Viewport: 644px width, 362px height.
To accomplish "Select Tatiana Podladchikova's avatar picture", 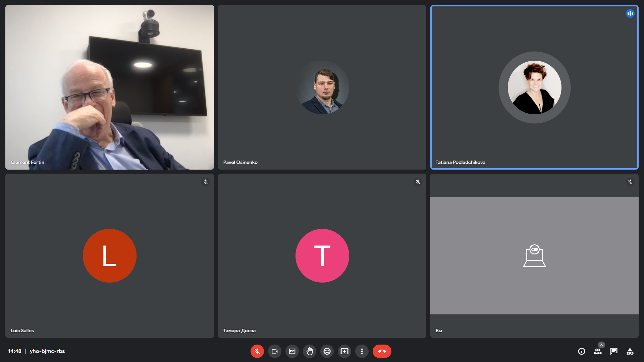I will point(535,87).
